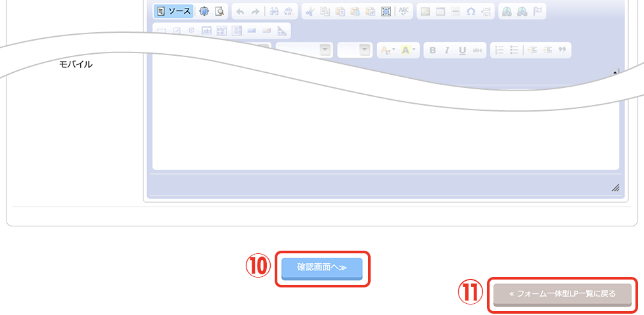This screenshot has width=644, height=315.
Task: Insert a form button icon
Action: tap(252, 31)
